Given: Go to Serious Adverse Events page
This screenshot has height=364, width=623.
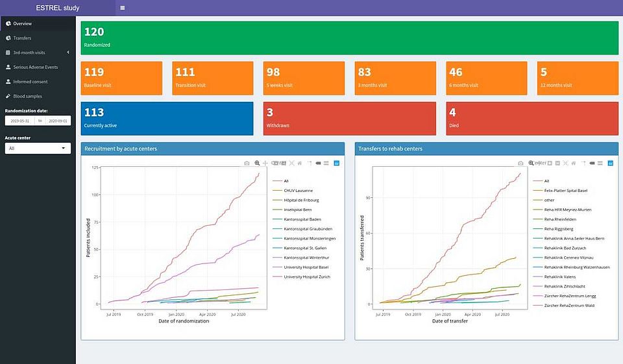Looking at the screenshot, I should point(35,67).
